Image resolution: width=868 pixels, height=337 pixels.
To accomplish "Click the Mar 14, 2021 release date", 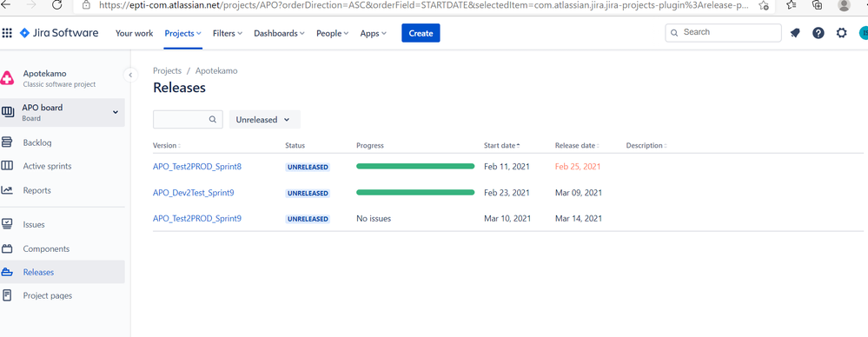I will [579, 219].
